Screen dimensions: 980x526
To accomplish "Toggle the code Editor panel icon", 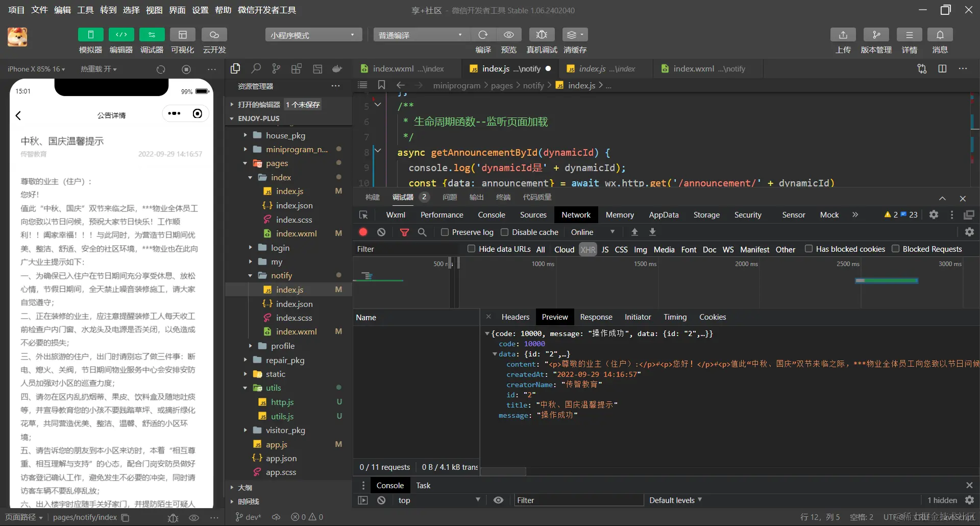I will pyautogui.click(x=121, y=35).
